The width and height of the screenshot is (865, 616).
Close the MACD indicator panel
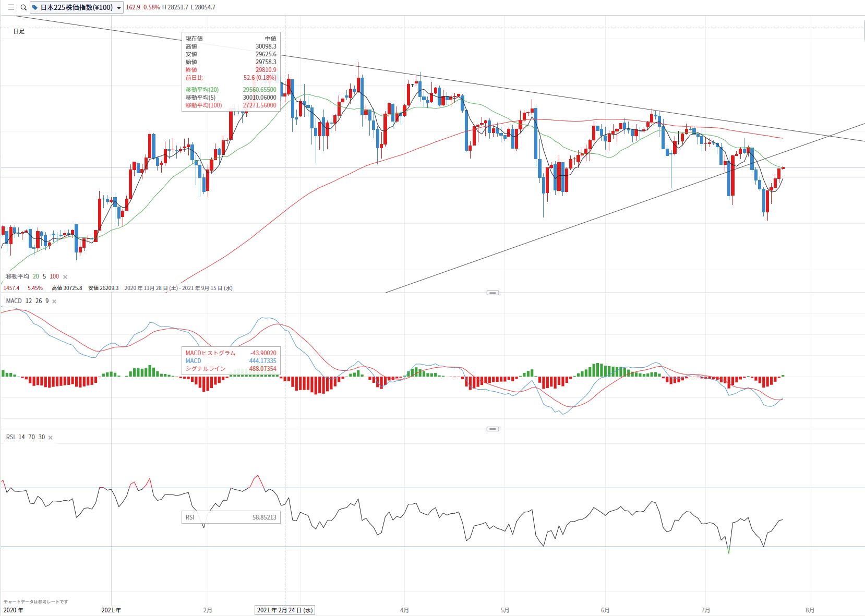(54, 301)
